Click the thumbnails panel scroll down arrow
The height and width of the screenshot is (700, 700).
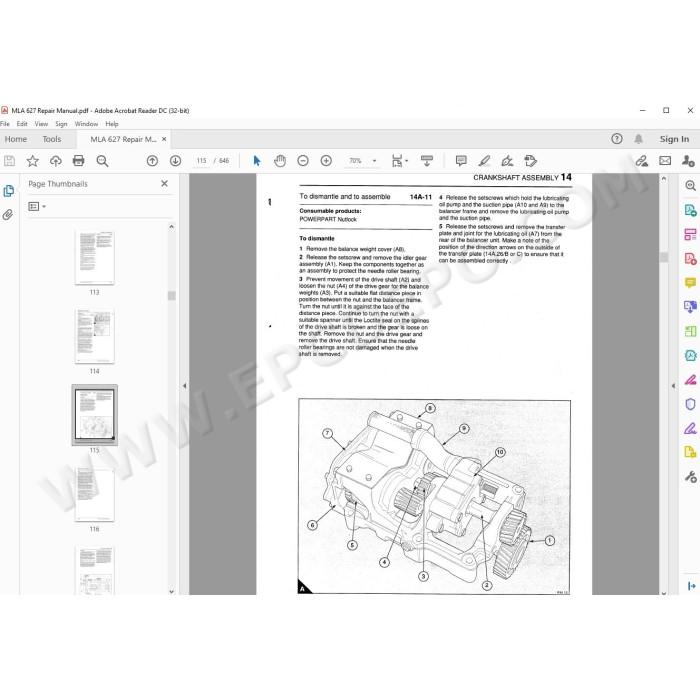[x=171, y=592]
